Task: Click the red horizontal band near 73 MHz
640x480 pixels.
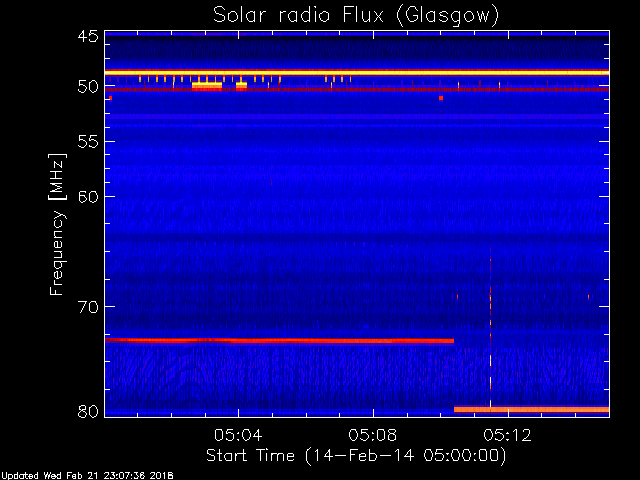Action: (279, 340)
